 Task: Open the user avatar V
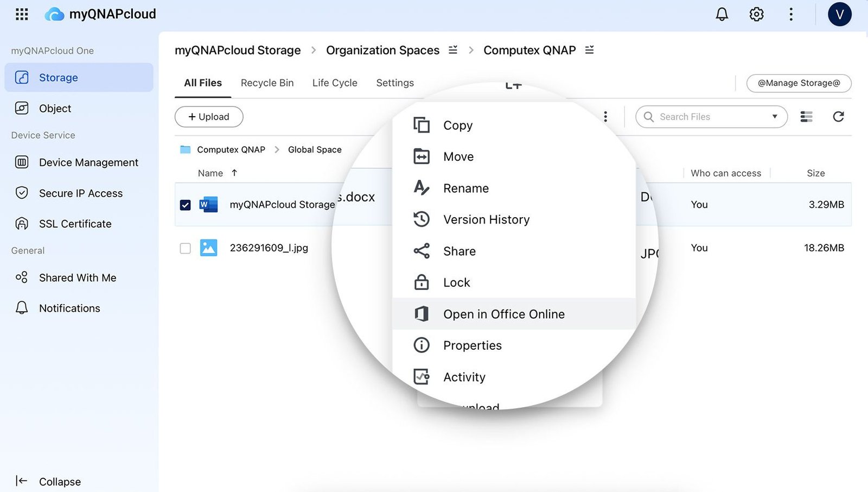(x=839, y=14)
